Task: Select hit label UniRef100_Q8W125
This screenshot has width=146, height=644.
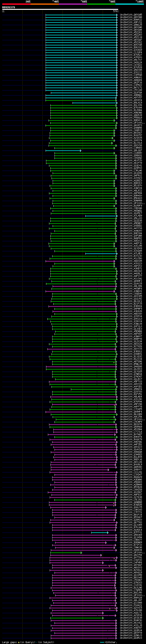Action: click(131, 25)
